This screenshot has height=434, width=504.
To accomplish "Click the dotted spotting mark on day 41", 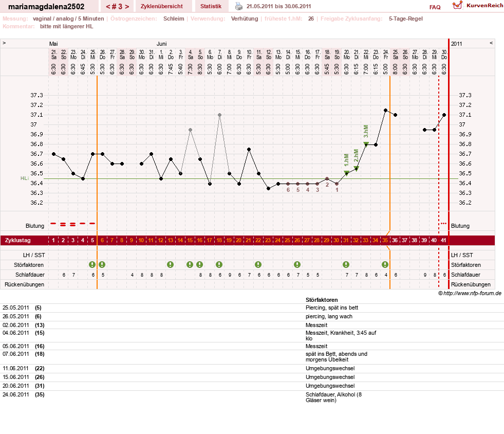I will 443,223.
